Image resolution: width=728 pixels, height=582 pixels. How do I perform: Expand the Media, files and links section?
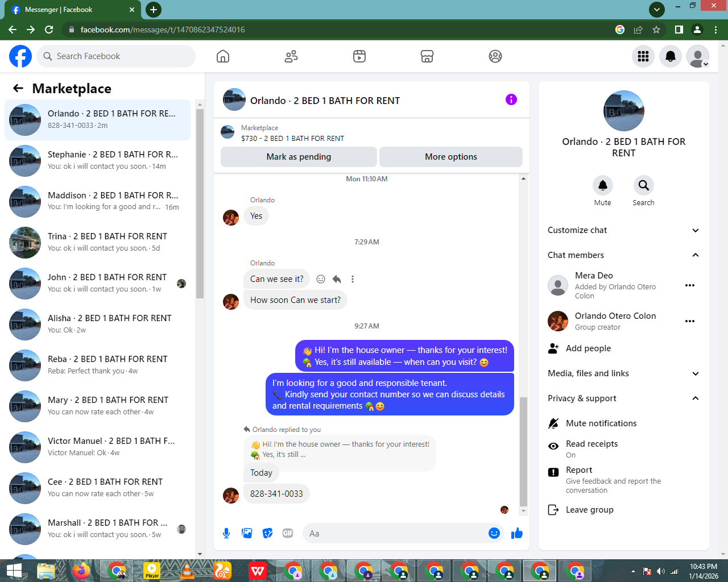click(x=624, y=373)
